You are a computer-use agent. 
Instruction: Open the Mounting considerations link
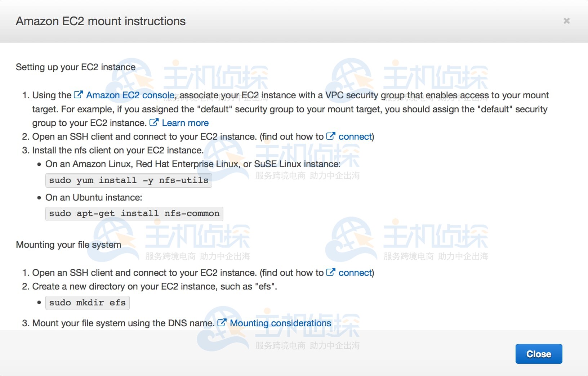(280, 323)
